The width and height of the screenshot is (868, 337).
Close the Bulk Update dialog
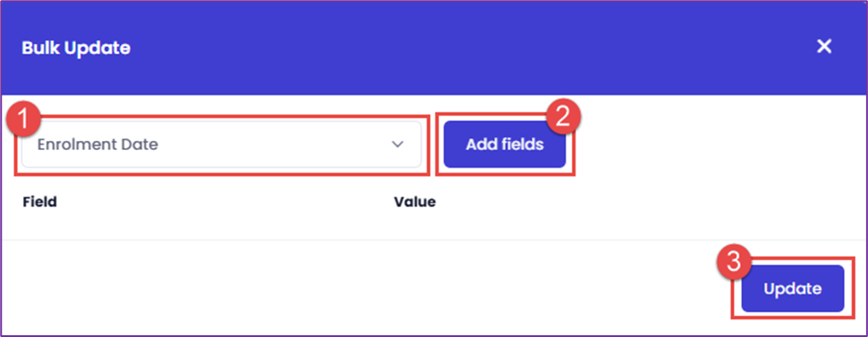pyautogui.click(x=825, y=46)
